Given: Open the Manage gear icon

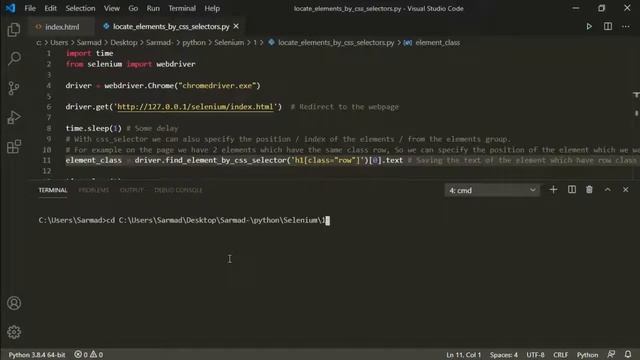Looking at the screenshot, I should (x=14, y=332).
